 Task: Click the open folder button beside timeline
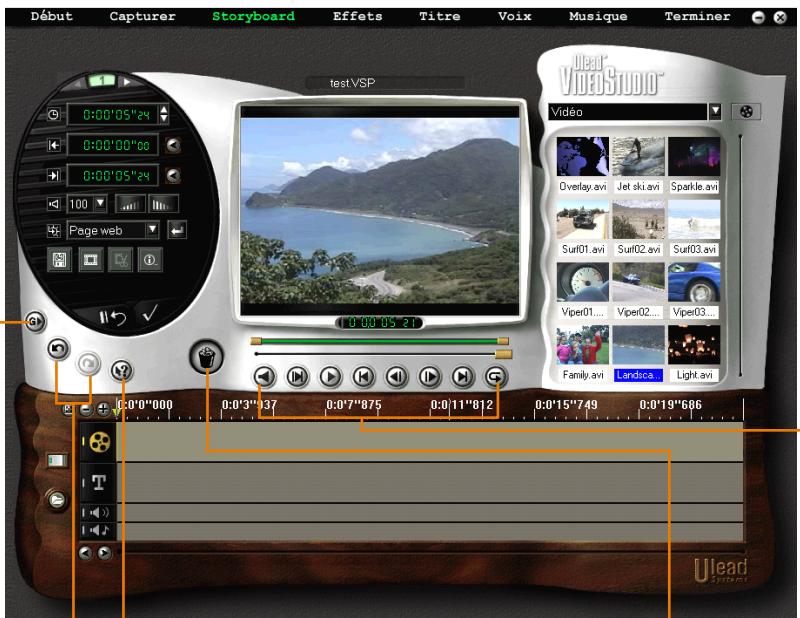pyautogui.click(x=57, y=499)
